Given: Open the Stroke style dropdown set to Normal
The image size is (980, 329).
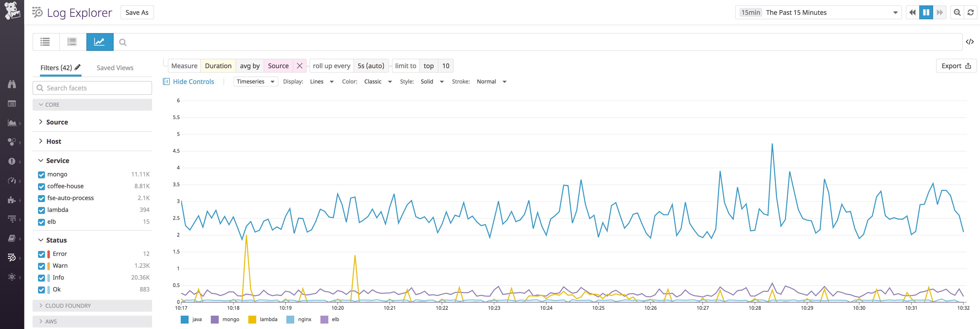Looking at the screenshot, I should click(x=491, y=81).
